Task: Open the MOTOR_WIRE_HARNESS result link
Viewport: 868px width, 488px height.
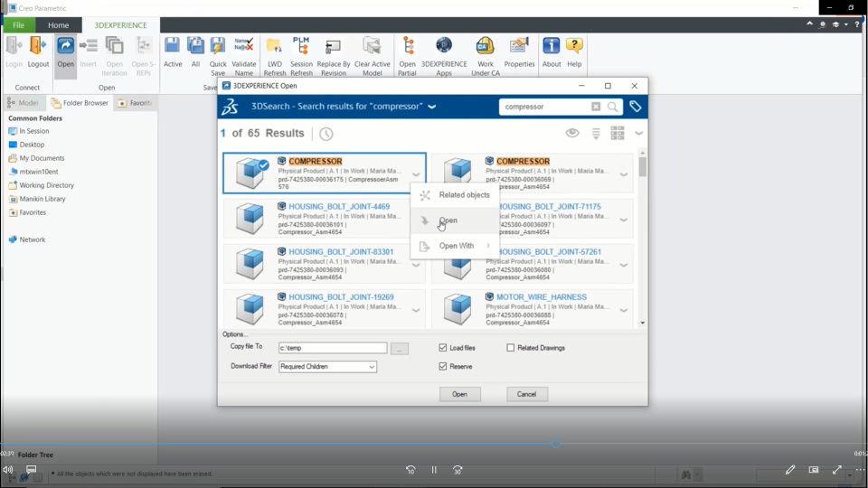Action: [542, 297]
